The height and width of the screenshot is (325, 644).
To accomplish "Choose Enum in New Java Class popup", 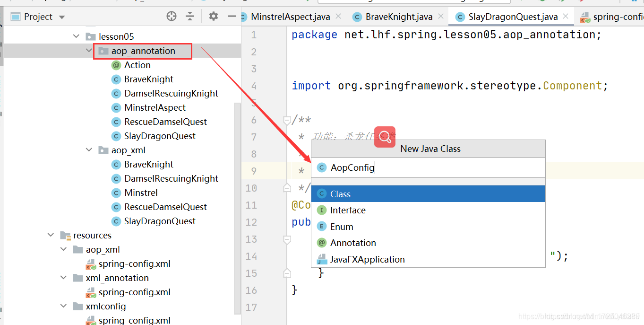I will [428, 227].
